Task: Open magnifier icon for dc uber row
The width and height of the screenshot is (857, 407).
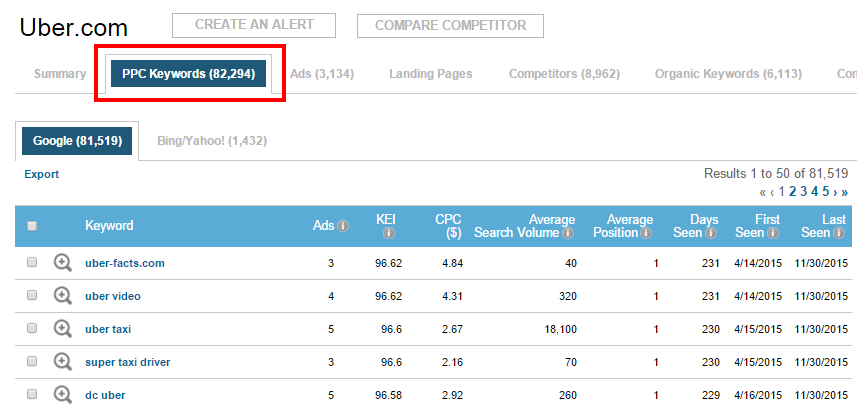Action: pyautogui.click(x=62, y=395)
